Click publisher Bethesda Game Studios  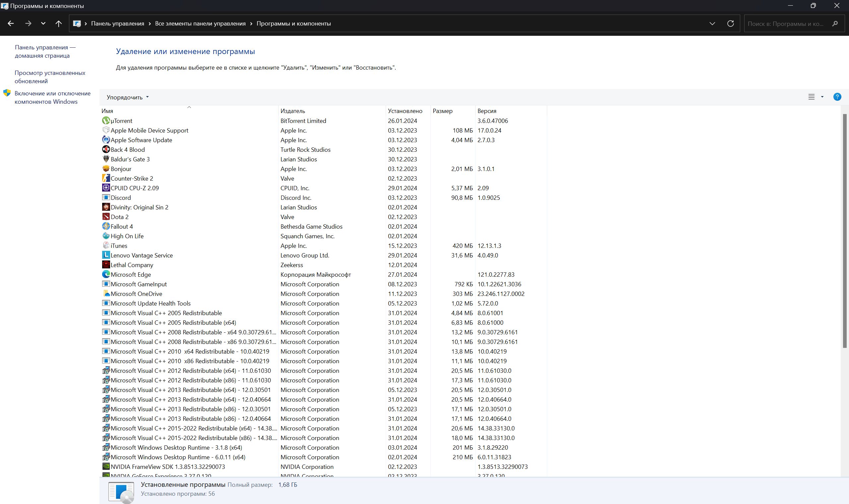pyautogui.click(x=311, y=226)
